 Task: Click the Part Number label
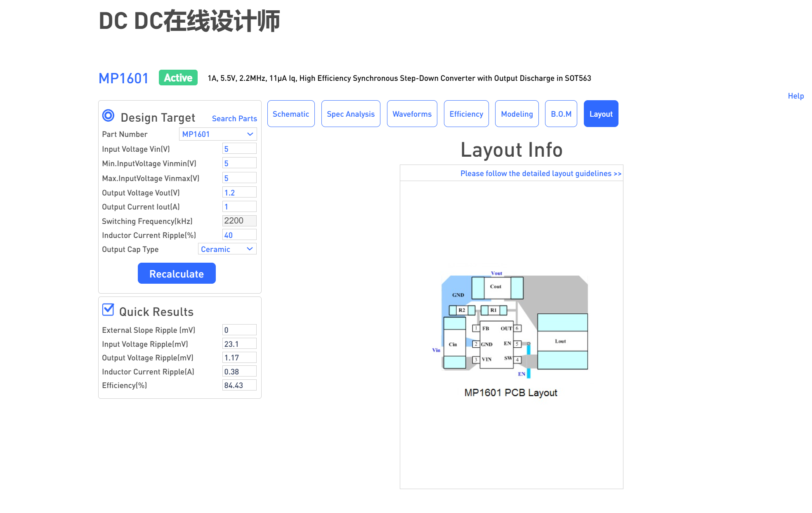[x=125, y=134]
